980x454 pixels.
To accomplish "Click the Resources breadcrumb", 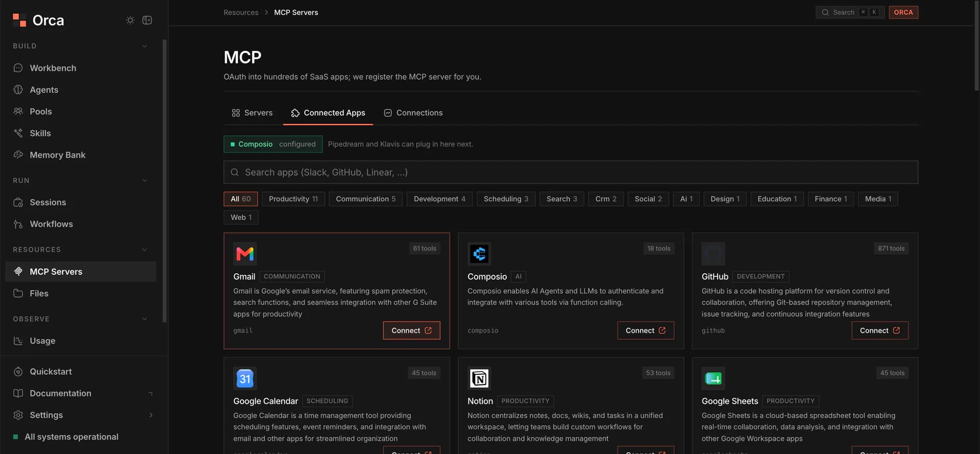I will pos(241,12).
